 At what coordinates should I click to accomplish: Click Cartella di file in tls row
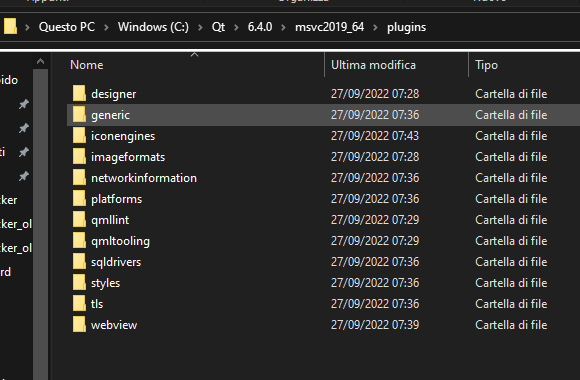[x=511, y=304]
